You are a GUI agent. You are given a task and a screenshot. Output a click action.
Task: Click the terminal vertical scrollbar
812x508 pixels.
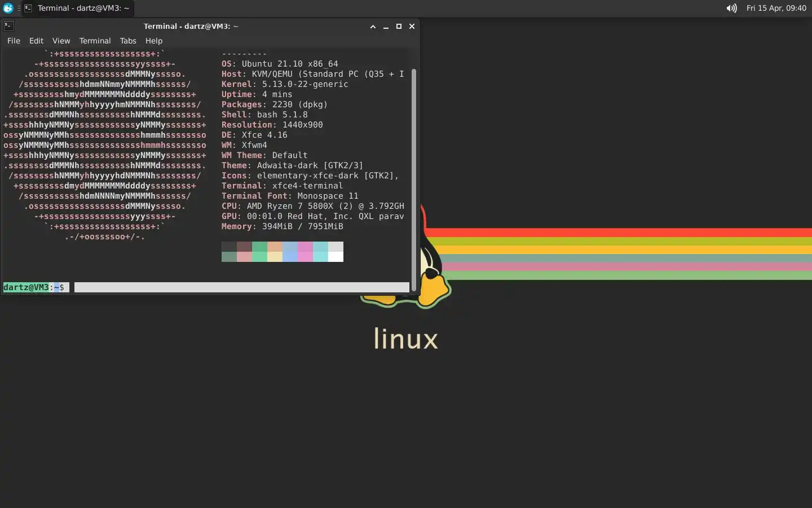click(414, 180)
